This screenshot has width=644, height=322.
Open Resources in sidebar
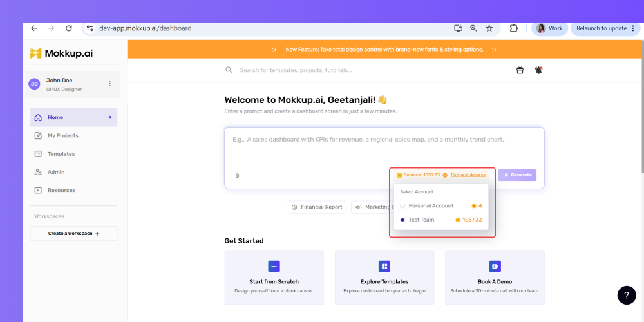[74, 190]
